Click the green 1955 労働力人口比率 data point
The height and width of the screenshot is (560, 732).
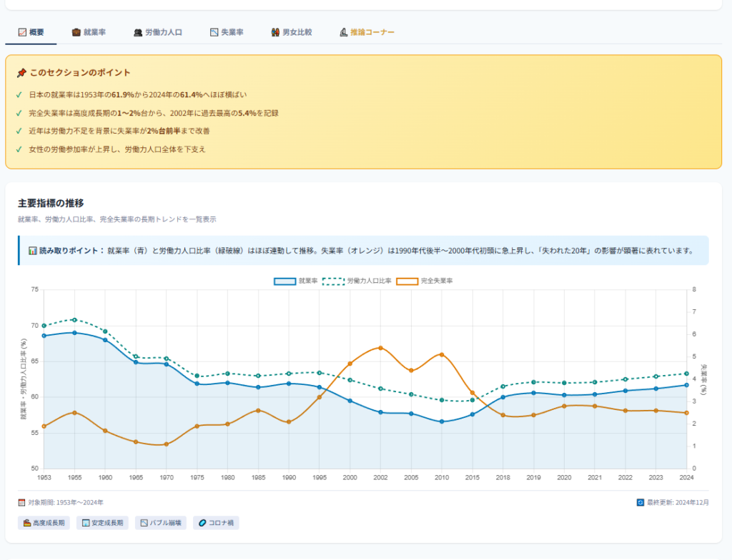74,319
